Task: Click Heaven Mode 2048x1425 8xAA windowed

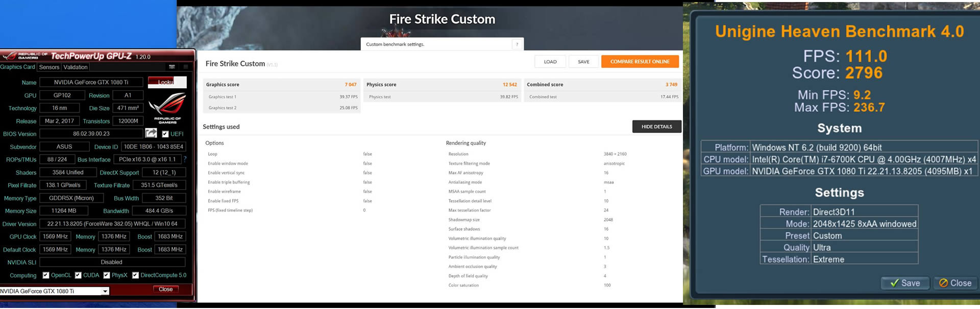Action: pyautogui.click(x=864, y=224)
